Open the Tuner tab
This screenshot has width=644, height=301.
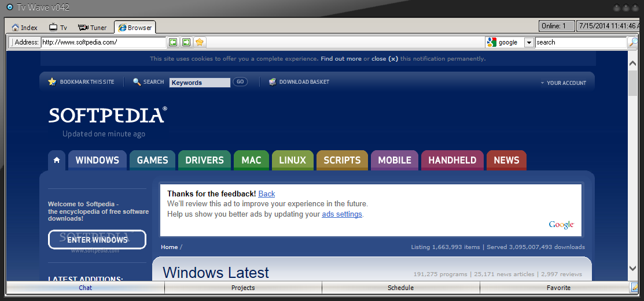(93, 28)
